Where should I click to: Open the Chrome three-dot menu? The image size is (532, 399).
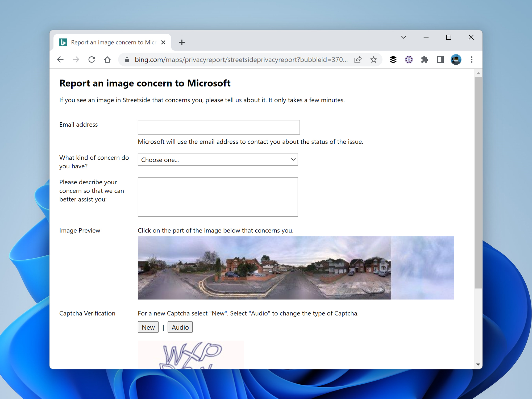472,60
